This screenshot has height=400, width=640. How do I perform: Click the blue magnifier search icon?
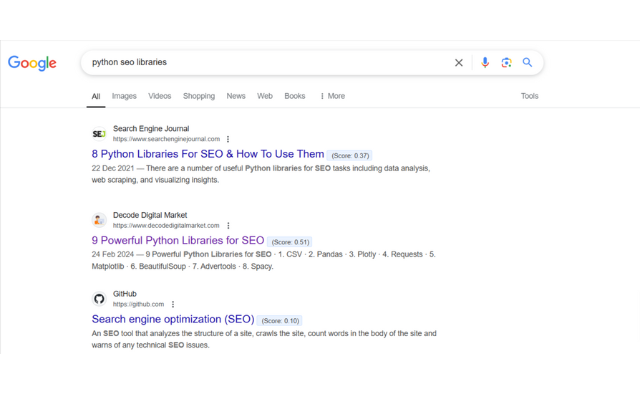[527, 62]
